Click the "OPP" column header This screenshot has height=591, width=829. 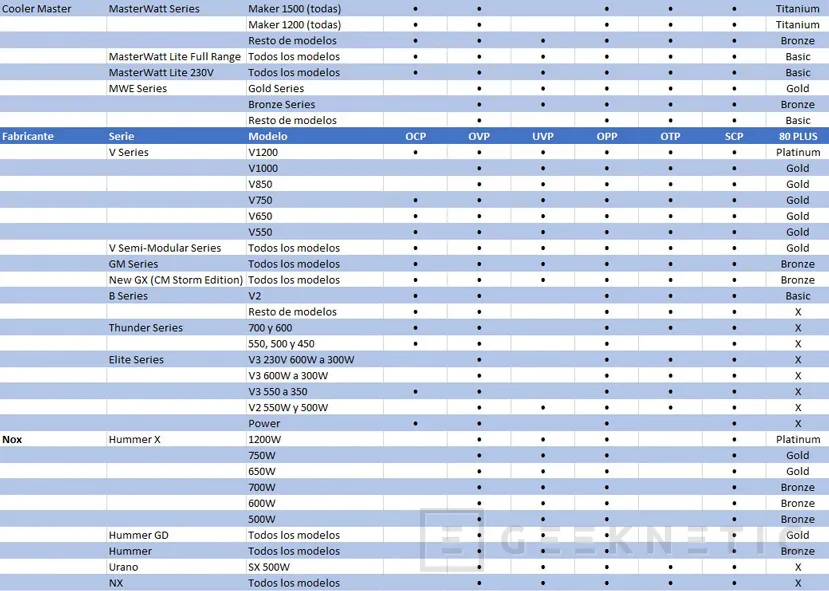point(607,136)
